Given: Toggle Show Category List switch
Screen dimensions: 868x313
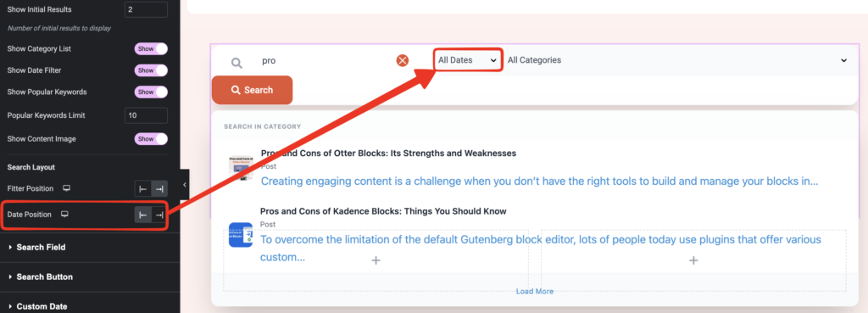Looking at the screenshot, I should [x=151, y=48].
